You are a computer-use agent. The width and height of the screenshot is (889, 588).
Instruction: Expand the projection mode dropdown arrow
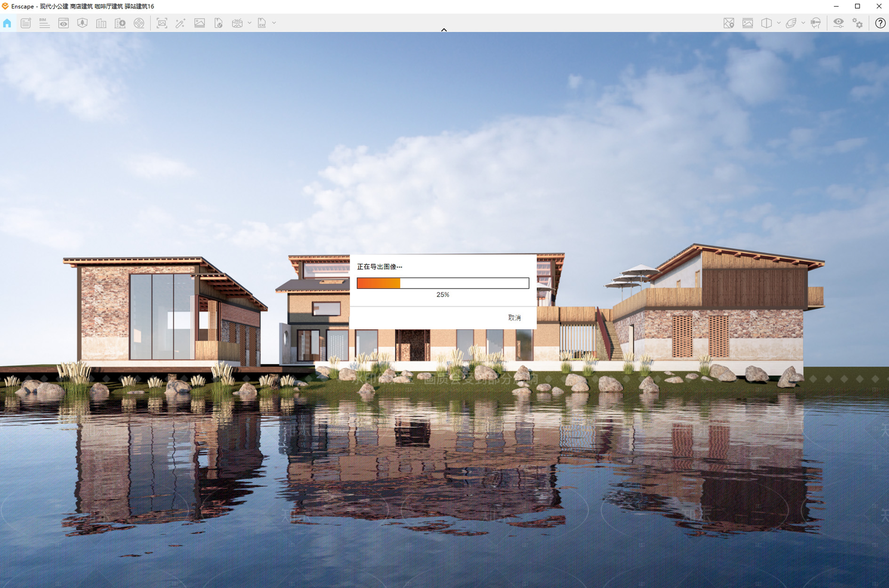tap(778, 23)
